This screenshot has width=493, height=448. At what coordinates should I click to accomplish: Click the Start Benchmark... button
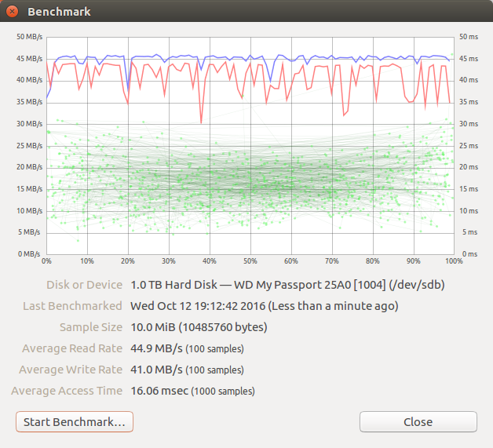click(75, 421)
